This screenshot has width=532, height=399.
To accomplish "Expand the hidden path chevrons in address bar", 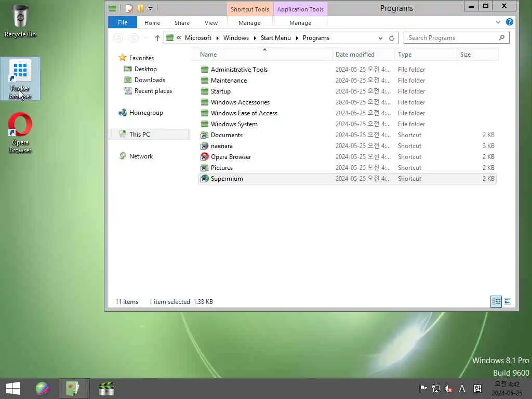I will [x=179, y=38].
